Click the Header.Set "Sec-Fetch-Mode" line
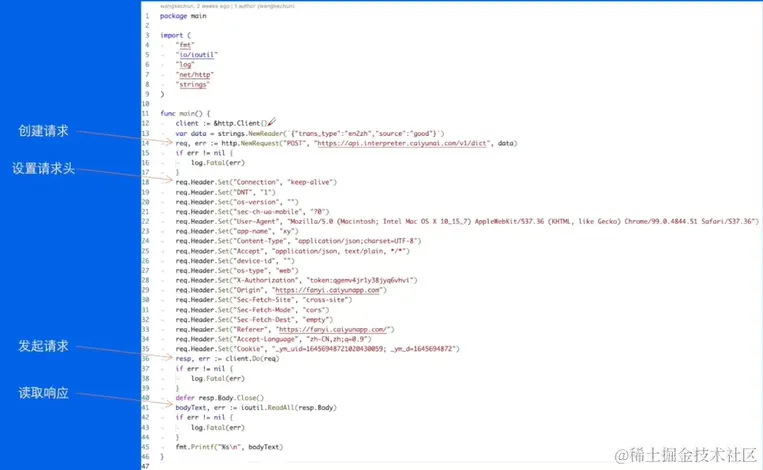This screenshot has height=470, width=763. point(252,310)
